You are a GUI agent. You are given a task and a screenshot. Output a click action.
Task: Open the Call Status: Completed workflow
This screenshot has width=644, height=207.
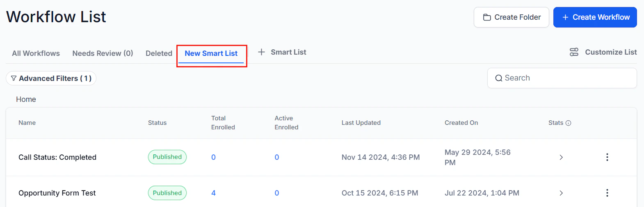[57, 157]
